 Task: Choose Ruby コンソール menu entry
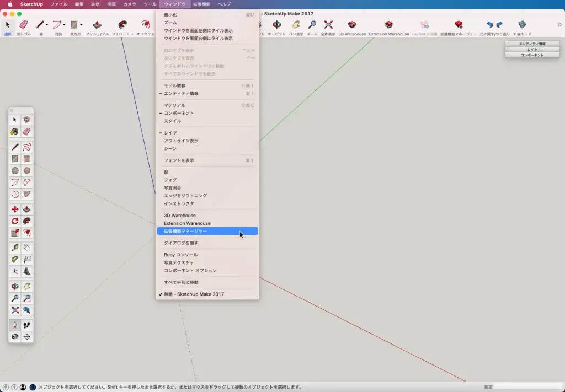coord(207,255)
